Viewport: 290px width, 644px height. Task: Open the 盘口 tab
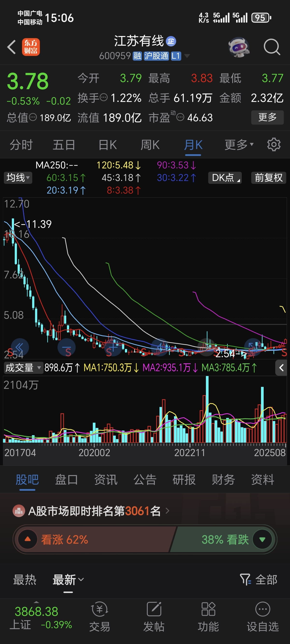tap(66, 480)
